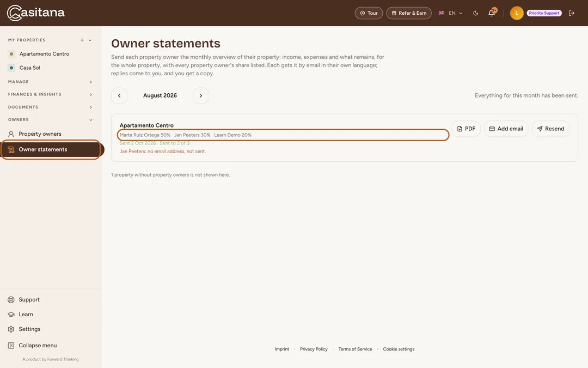Select Apartamento Centro in sidebar
Image resolution: width=588 pixels, height=368 pixels.
44,53
